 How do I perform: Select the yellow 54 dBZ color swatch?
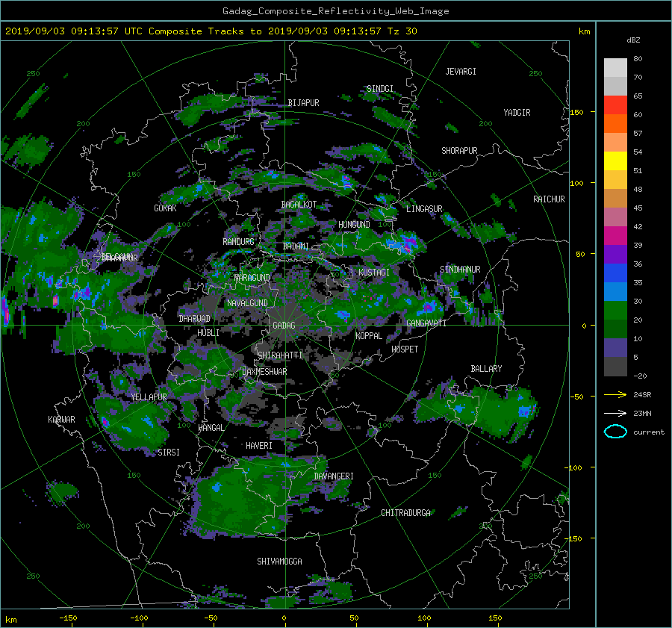pyautogui.click(x=615, y=161)
